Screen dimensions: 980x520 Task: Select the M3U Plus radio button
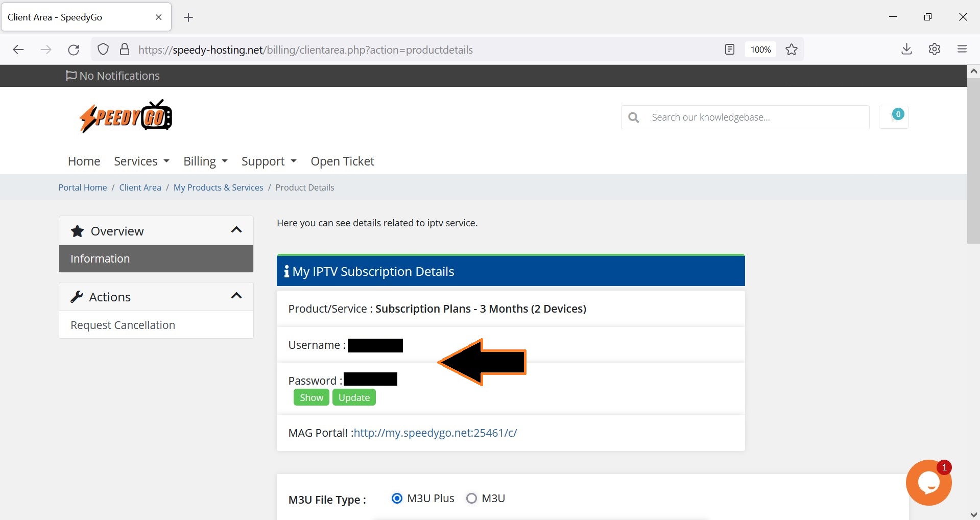[x=397, y=498]
